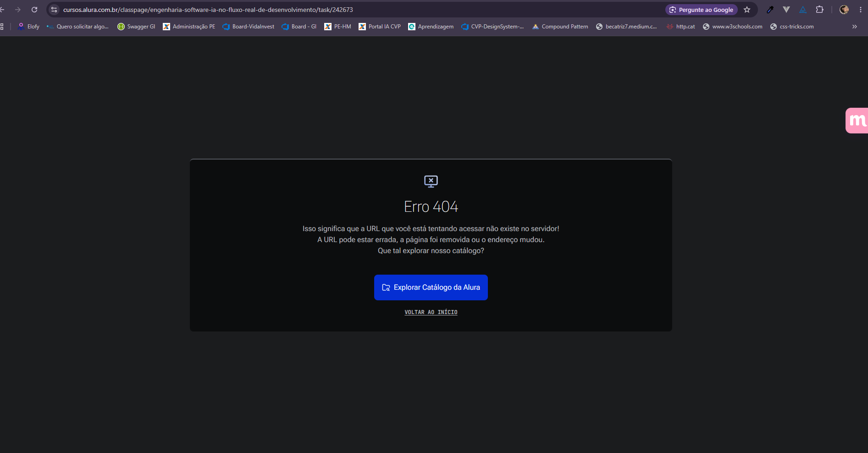Click Pergunte ao Google button
This screenshot has width=868, height=453.
click(x=702, y=10)
